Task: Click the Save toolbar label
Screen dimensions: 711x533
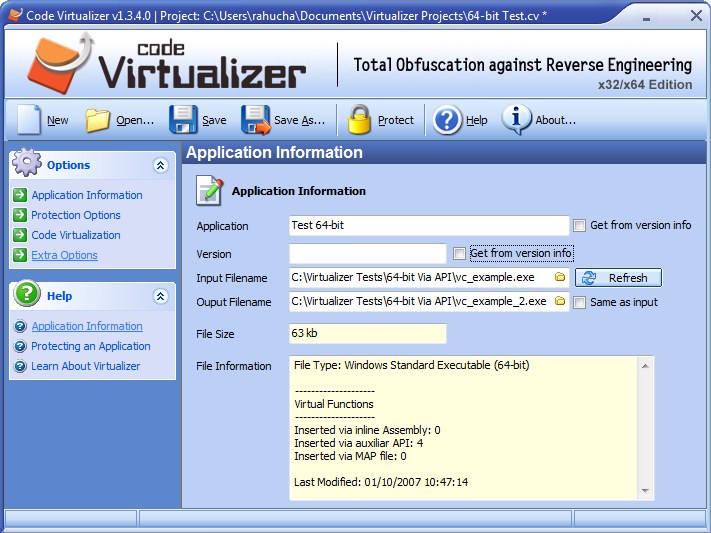Action: click(214, 120)
